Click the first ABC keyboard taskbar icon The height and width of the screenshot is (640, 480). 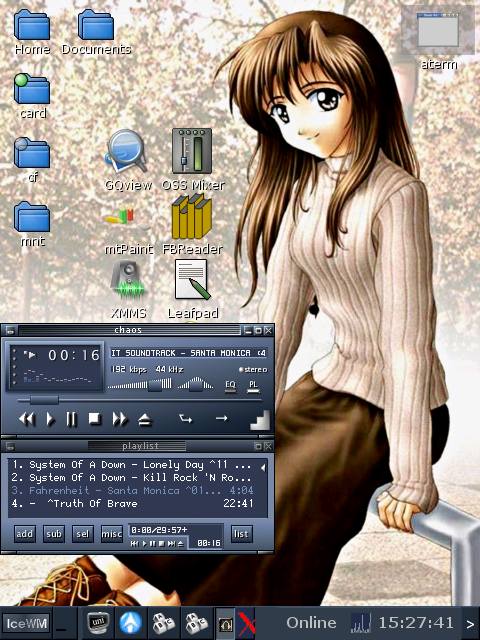pyautogui.click(x=163, y=623)
